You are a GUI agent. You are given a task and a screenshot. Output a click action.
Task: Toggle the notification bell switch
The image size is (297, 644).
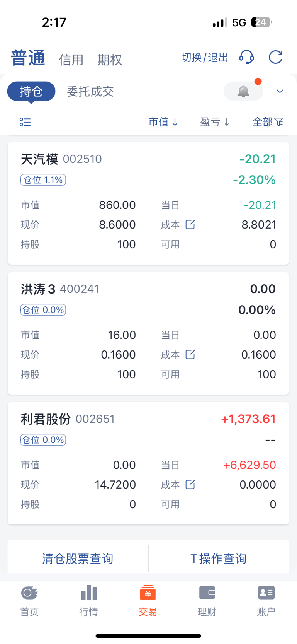243,91
